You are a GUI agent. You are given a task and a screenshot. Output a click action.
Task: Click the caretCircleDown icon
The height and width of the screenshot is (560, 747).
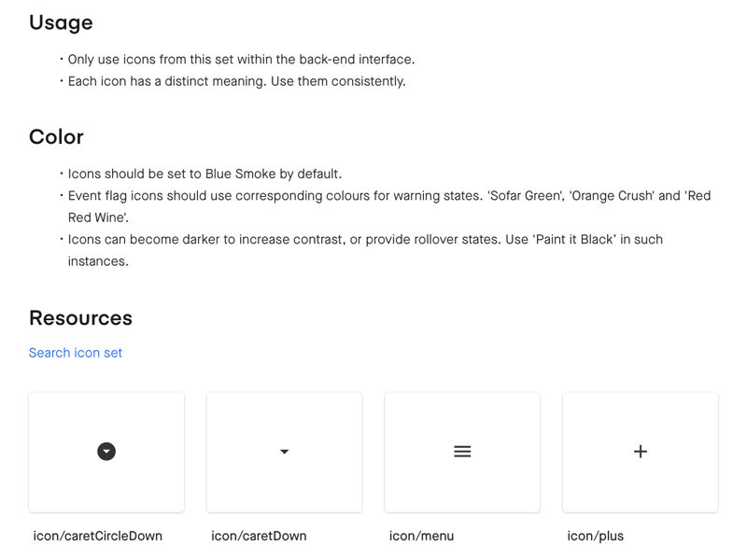[106, 452]
